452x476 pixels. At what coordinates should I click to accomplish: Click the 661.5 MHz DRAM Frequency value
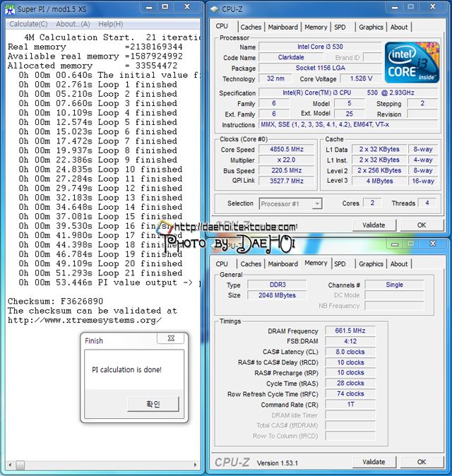click(x=350, y=331)
